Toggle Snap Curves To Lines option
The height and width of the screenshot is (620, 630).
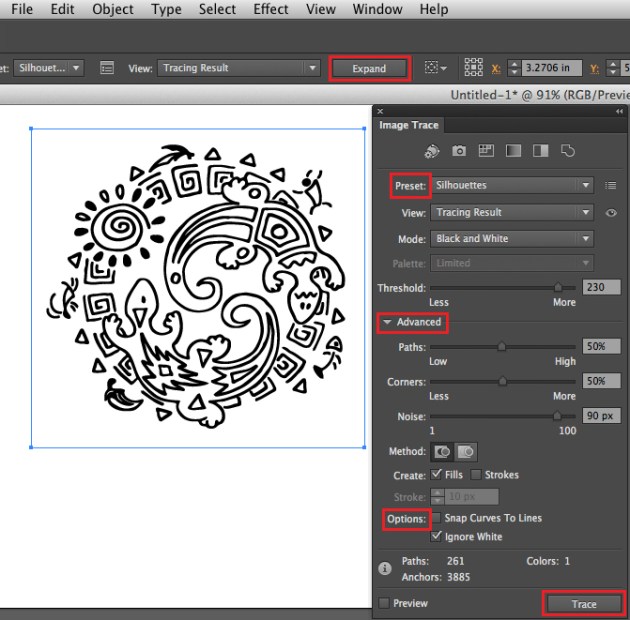point(436,518)
